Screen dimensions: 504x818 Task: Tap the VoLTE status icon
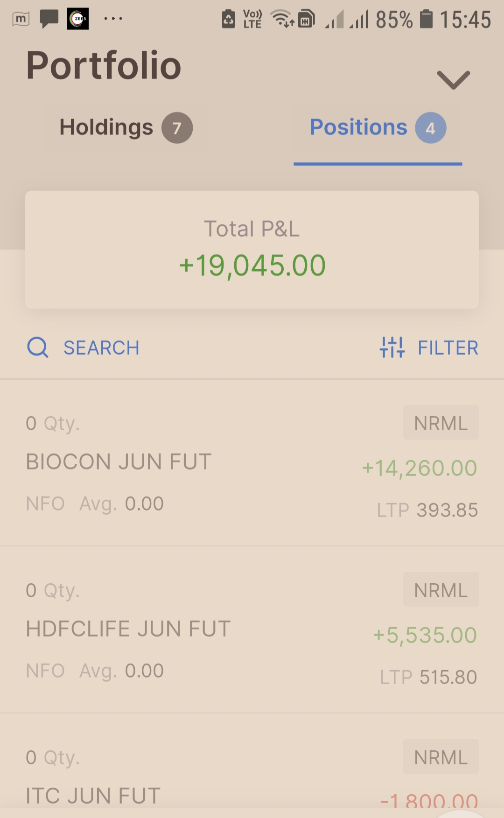point(252,19)
